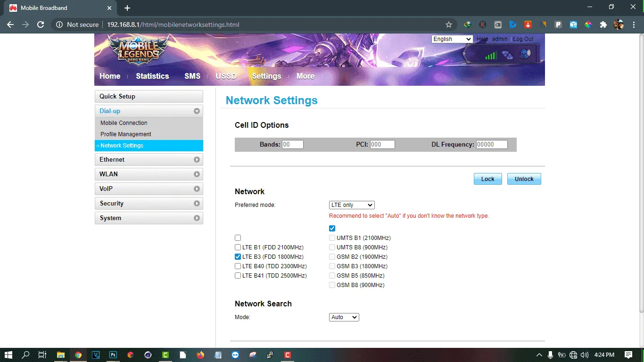This screenshot has height=362, width=644.
Task: Click the Wi-Fi broadcast status icon
Action: pyautogui.click(x=525, y=54)
